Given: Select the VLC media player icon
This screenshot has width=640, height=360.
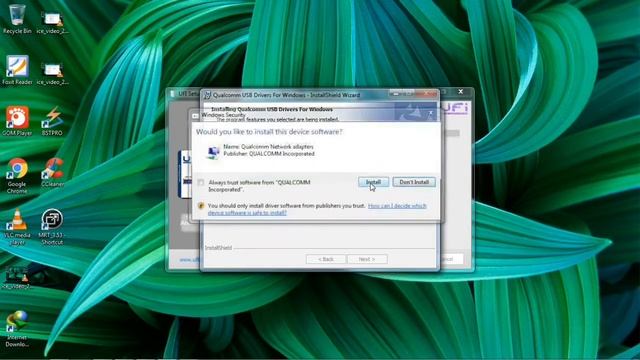Looking at the screenshot, I should pyautogui.click(x=17, y=227).
